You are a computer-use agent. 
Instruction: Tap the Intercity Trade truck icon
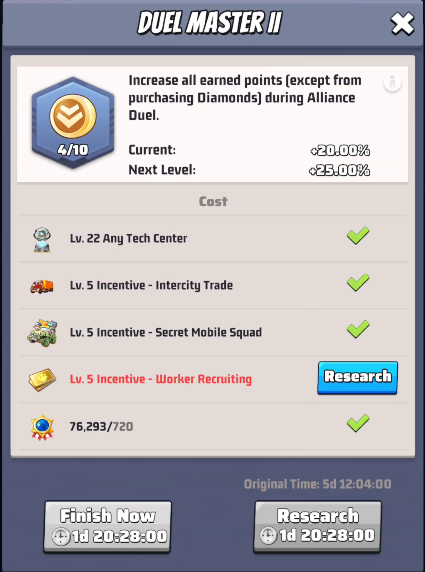click(42, 286)
